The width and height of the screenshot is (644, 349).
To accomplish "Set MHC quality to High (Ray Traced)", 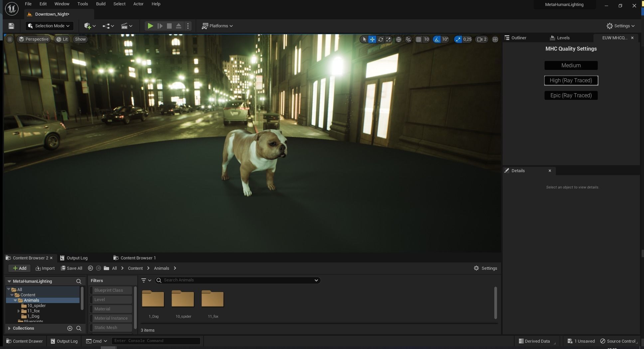I will [571, 81].
